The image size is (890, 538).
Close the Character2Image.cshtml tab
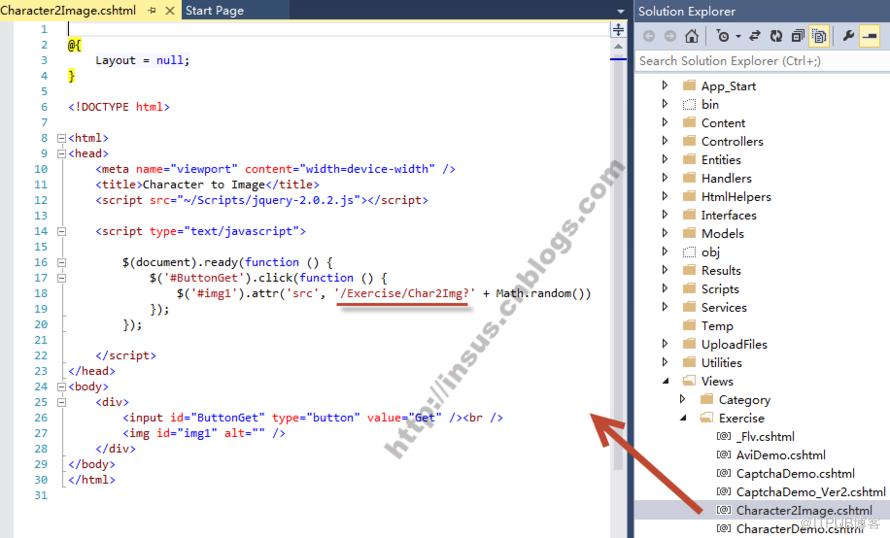click(x=170, y=10)
